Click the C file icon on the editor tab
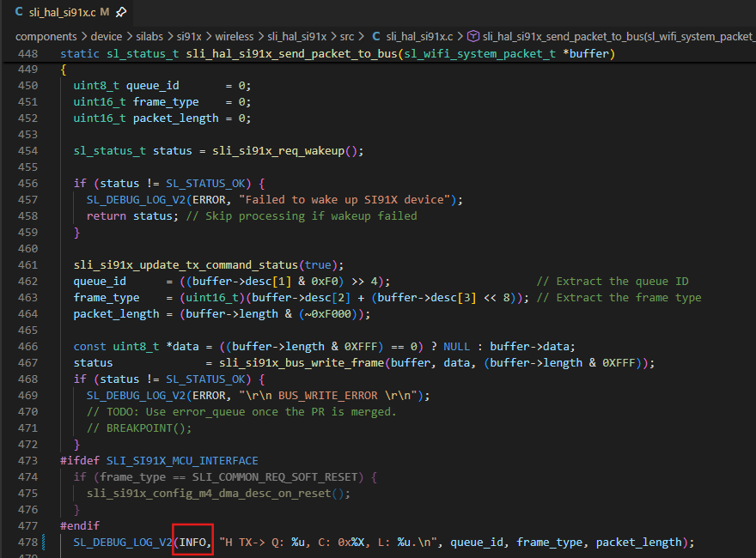756x558 pixels. (x=19, y=12)
